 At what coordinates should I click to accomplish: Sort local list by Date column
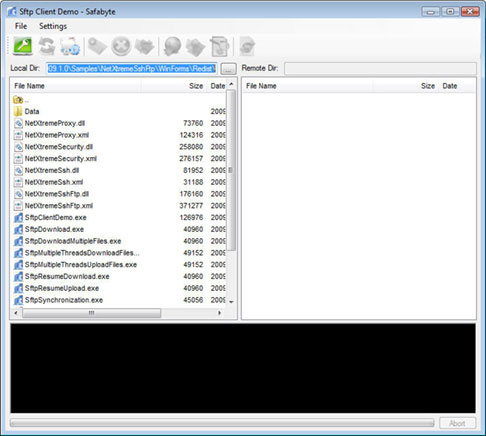click(x=217, y=86)
